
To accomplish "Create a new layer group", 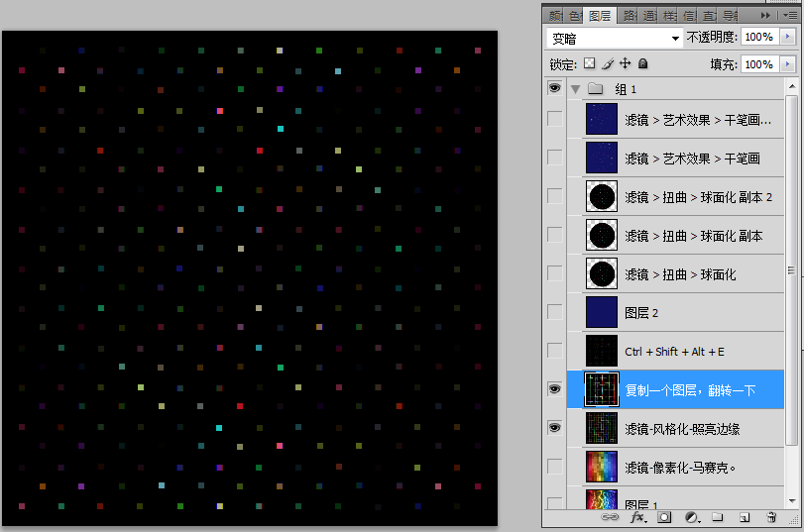I will (x=718, y=517).
